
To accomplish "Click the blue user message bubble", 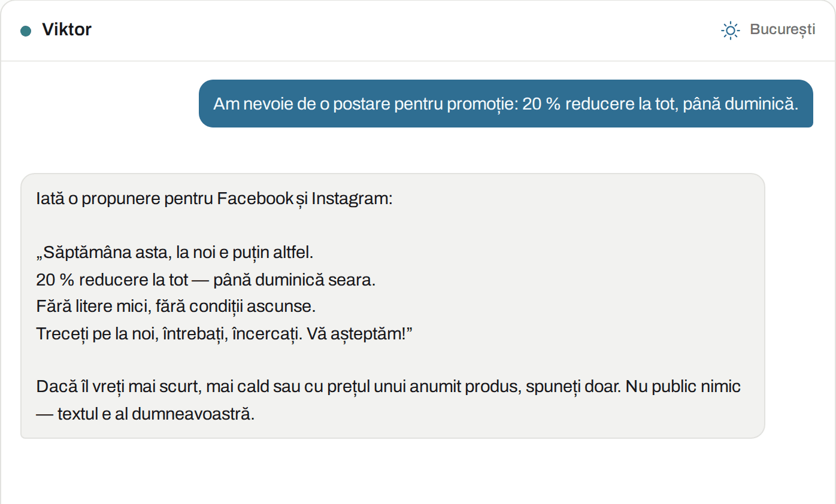I will (506, 104).
